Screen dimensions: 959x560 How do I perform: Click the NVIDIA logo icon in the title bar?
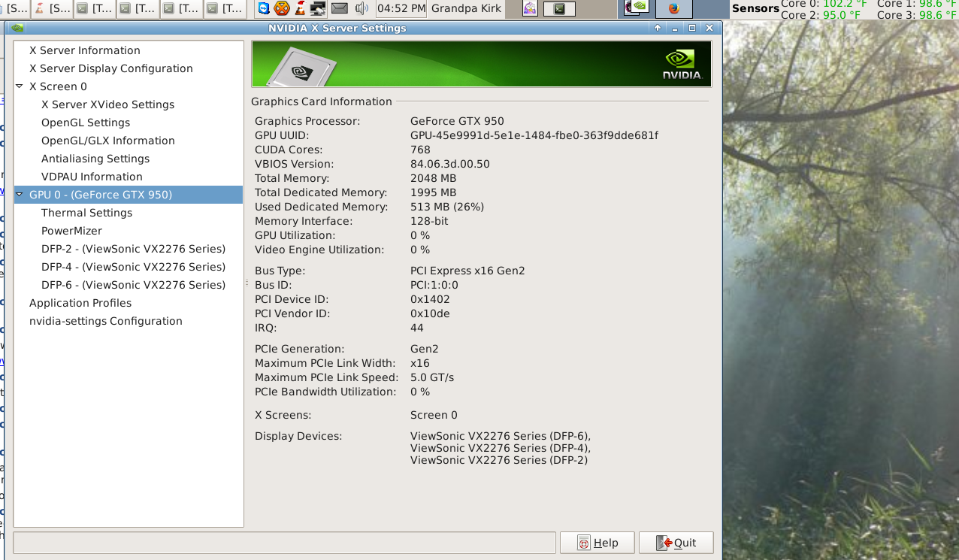(x=17, y=28)
